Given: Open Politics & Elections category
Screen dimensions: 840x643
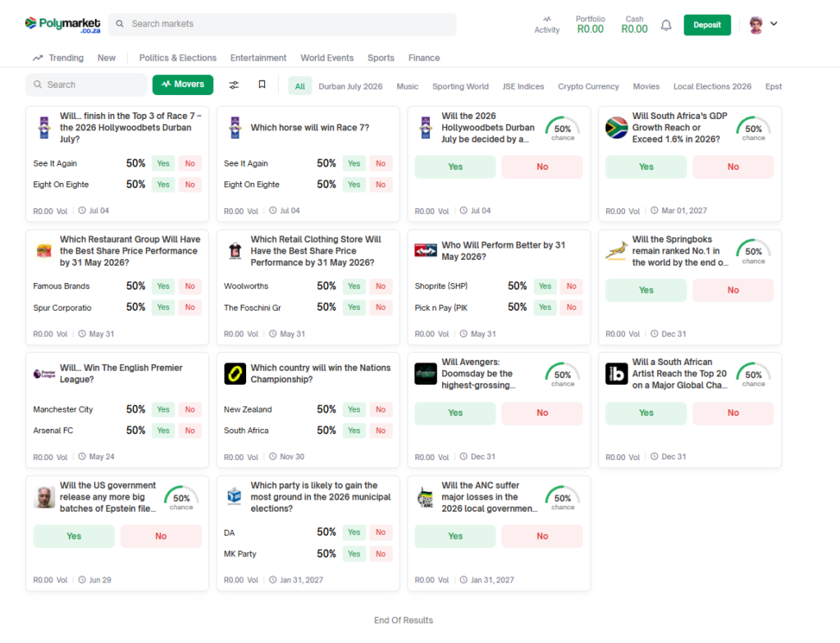Looking at the screenshot, I should click(178, 58).
